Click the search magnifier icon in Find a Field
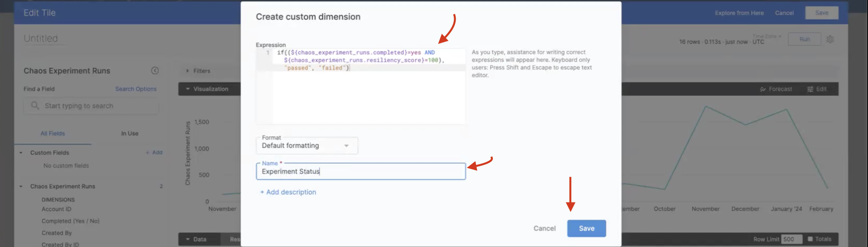868x247 pixels. [x=35, y=106]
